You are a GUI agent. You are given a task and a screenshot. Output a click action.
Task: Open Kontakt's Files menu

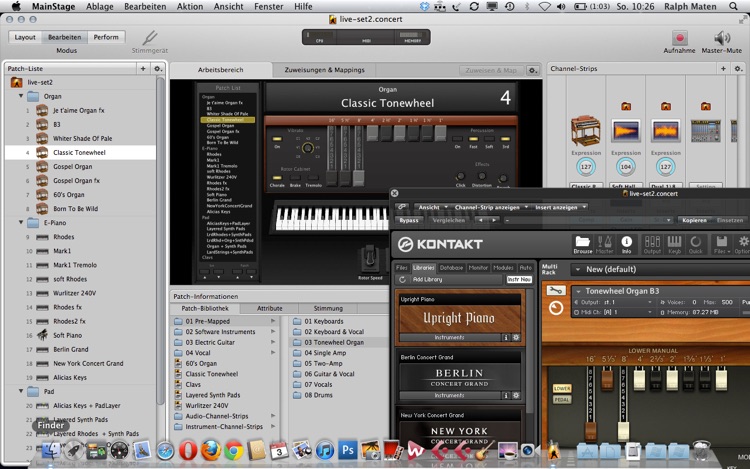[x=722, y=244]
